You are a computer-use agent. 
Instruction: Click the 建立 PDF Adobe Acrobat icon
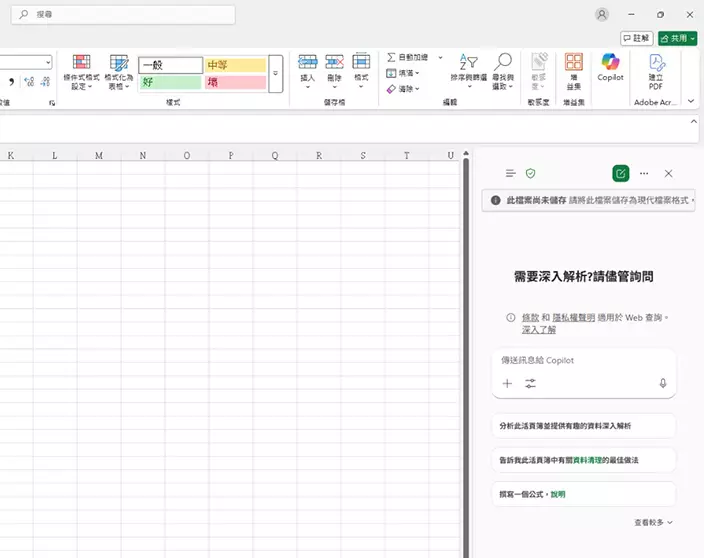(x=656, y=70)
